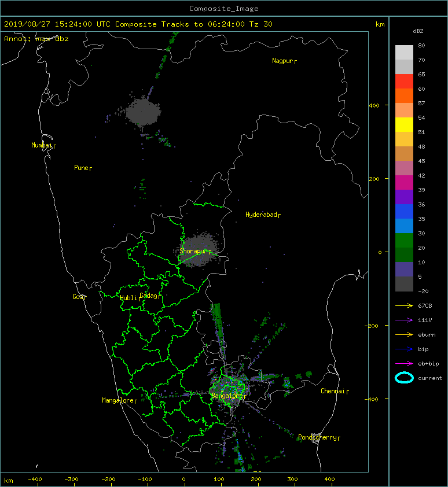Click the 300 tick on bottom axis
Screen dimensions: 448x487
coord(292,479)
